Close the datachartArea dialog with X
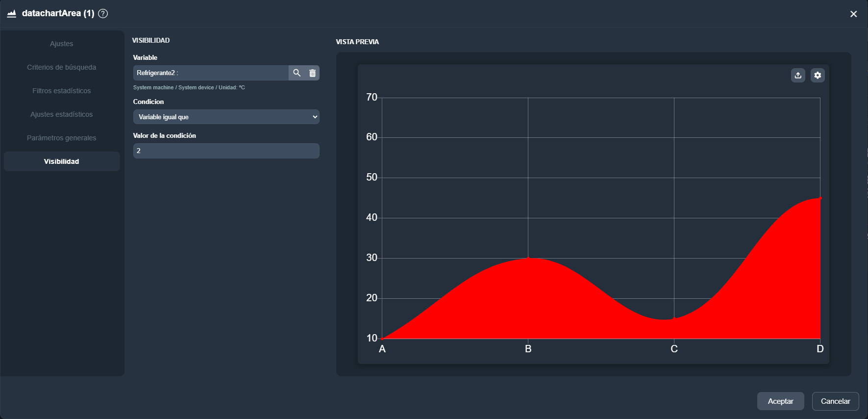Image resolution: width=868 pixels, height=419 pixels. click(853, 14)
